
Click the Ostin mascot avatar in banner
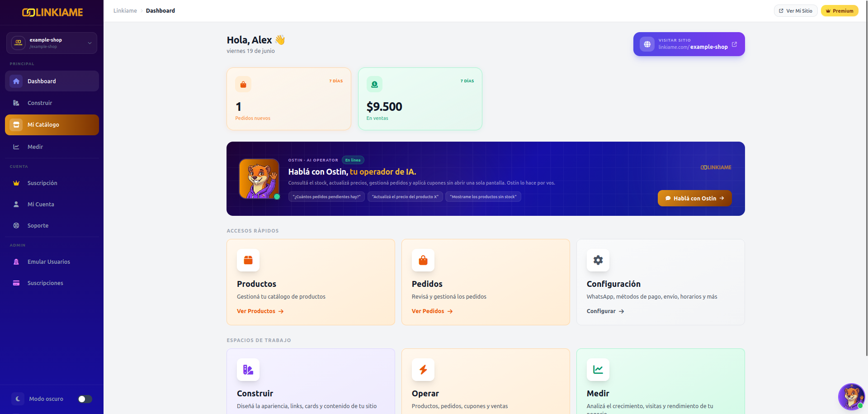(x=259, y=179)
